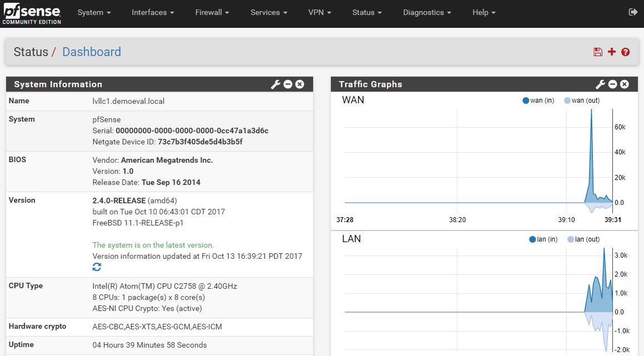Collapse the System Information widget
This screenshot has height=356, width=644.
pyautogui.click(x=288, y=84)
